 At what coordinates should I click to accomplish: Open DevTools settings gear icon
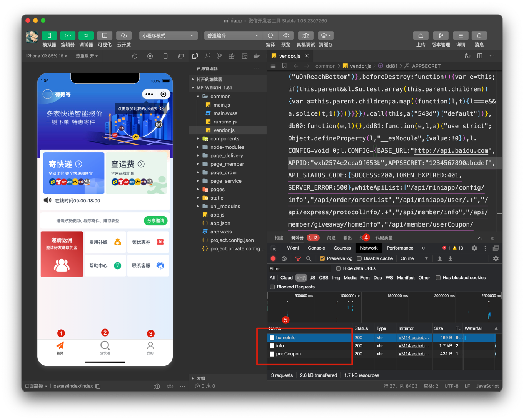[474, 248]
